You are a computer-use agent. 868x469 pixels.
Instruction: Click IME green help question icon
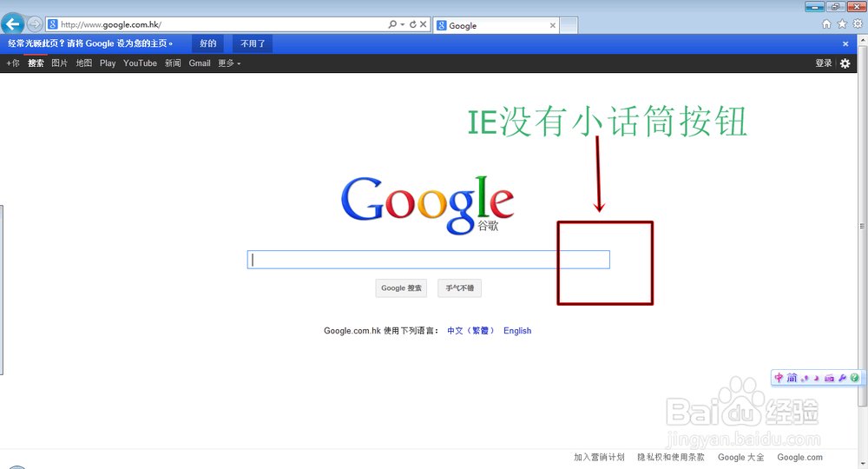click(x=854, y=378)
